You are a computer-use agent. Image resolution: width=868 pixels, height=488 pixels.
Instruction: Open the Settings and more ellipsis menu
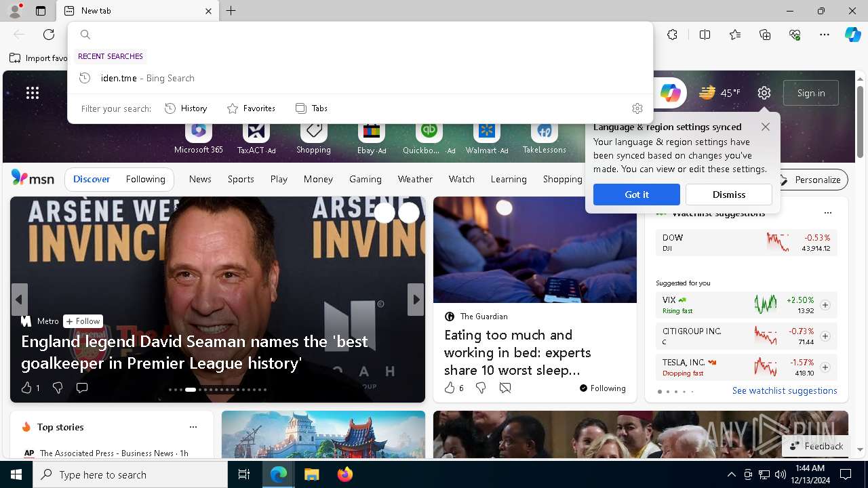tap(825, 35)
